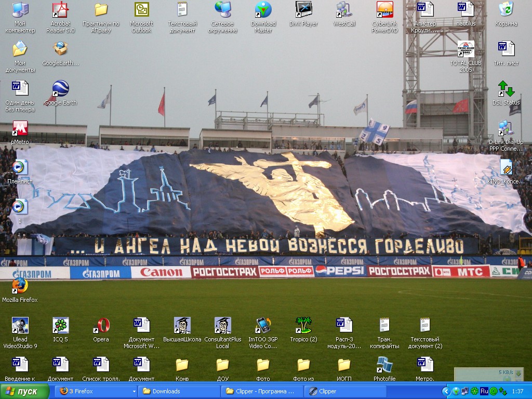Image resolution: width=532 pixels, height=399 pixels.
Task: Select the Ulead VideoStudio 9 icon
Action: pos(20,326)
